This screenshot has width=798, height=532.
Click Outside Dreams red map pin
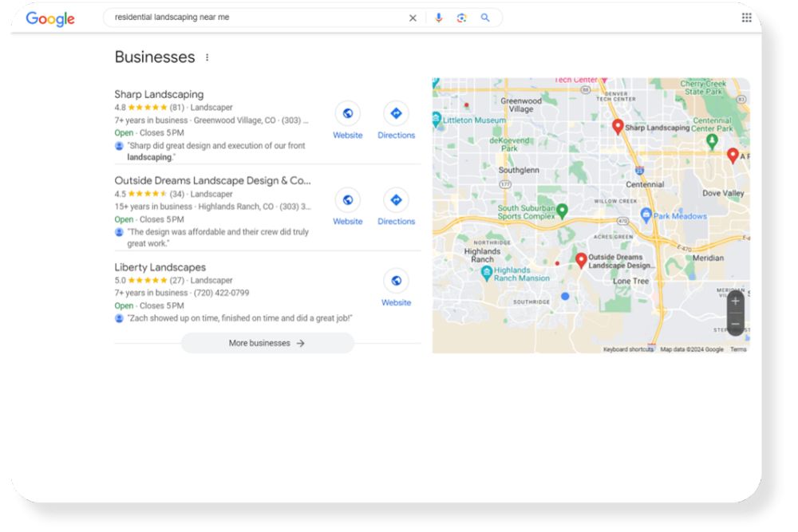[x=581, y=260]
